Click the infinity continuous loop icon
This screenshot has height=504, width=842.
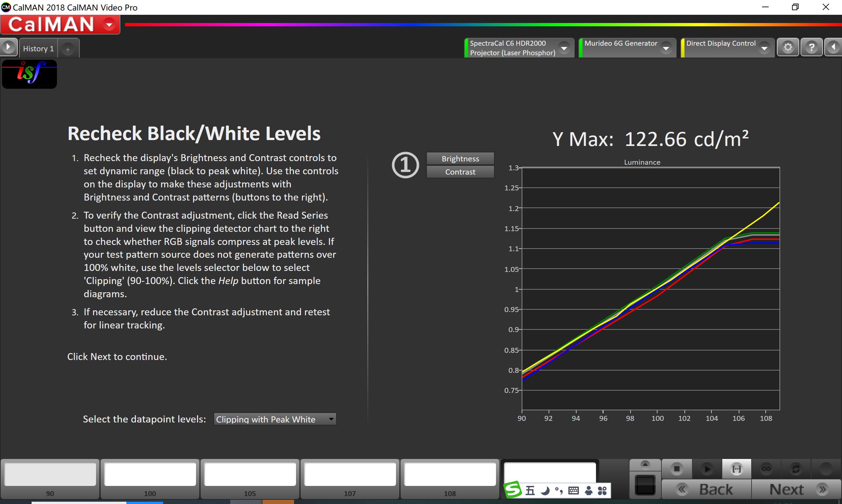click(x=766, y=469)
